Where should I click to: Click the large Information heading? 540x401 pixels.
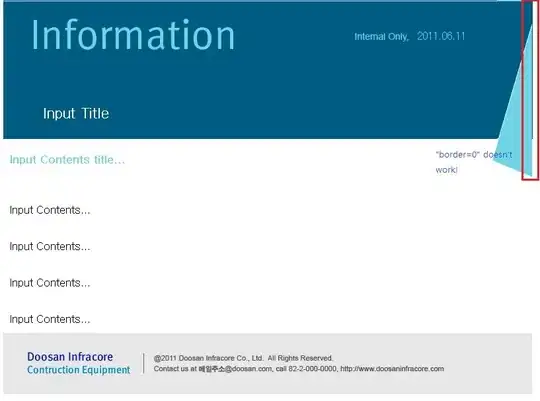133,35
